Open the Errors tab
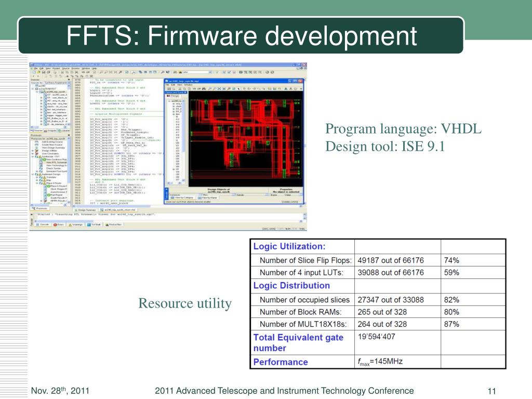The height and width of the screenshot is (399, 532). (59, 224)
